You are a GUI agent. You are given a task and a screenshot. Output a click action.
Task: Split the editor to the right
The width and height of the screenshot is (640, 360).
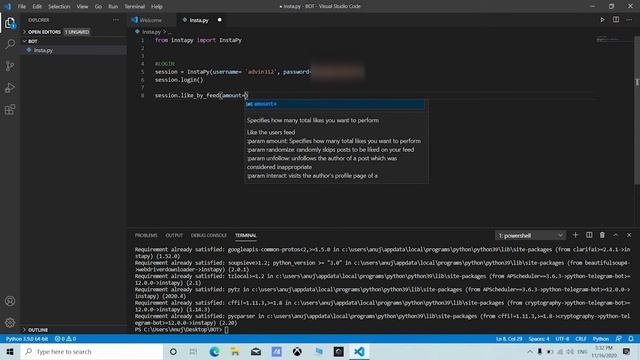coord(616,20)
